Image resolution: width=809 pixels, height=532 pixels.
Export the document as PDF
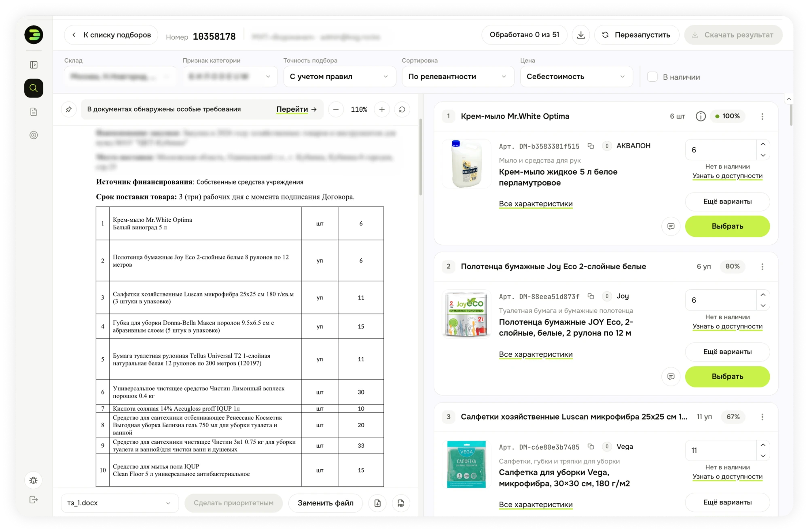[401, 503]
